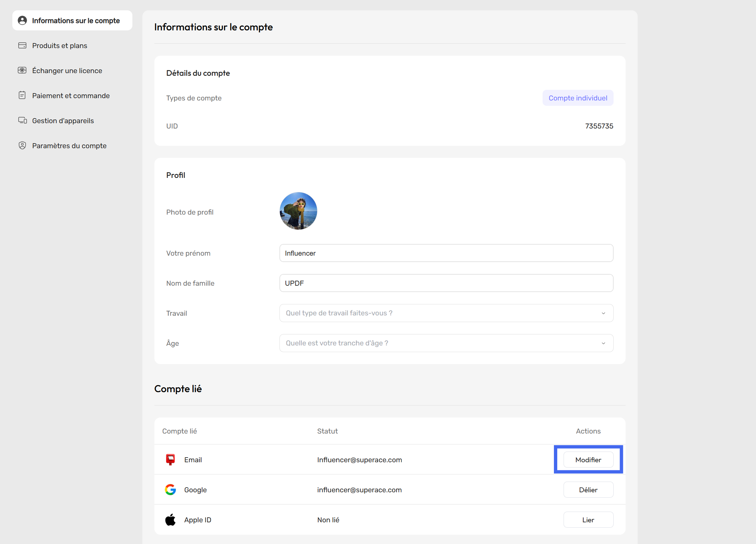Focus the Nom de famille input field
The image size is (756, 544).
tap(446, 283)
